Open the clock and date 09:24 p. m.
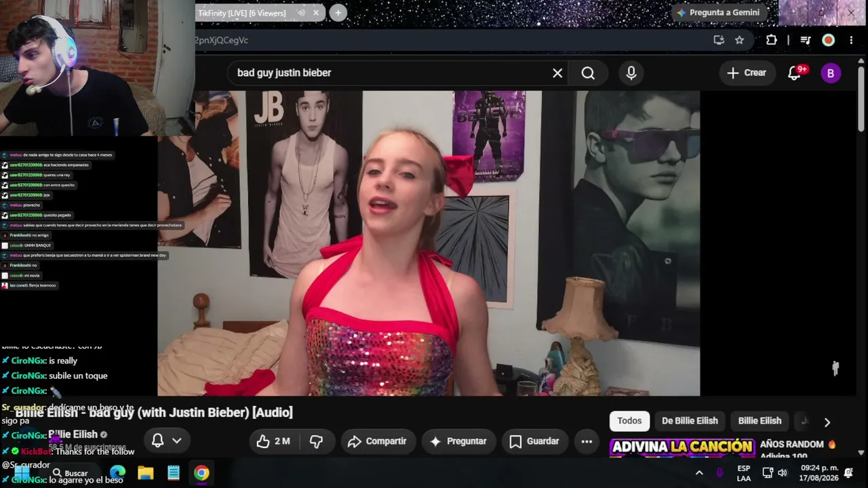 819,473
